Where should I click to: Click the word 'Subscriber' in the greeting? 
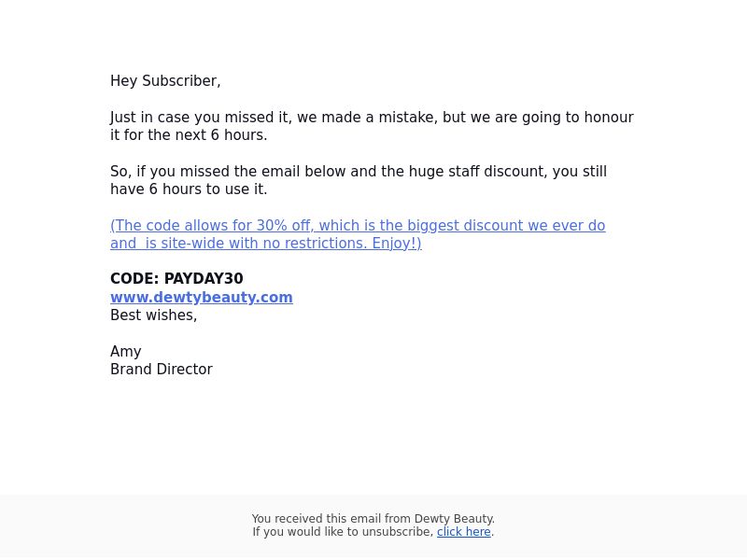[x=181, y=81]
